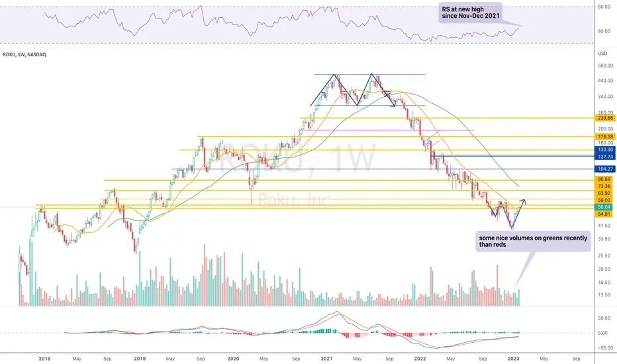This screenshot has height=364, width=617.
Task: Select the 239.68 yellow price label
Action: click(x=605, y=118)
